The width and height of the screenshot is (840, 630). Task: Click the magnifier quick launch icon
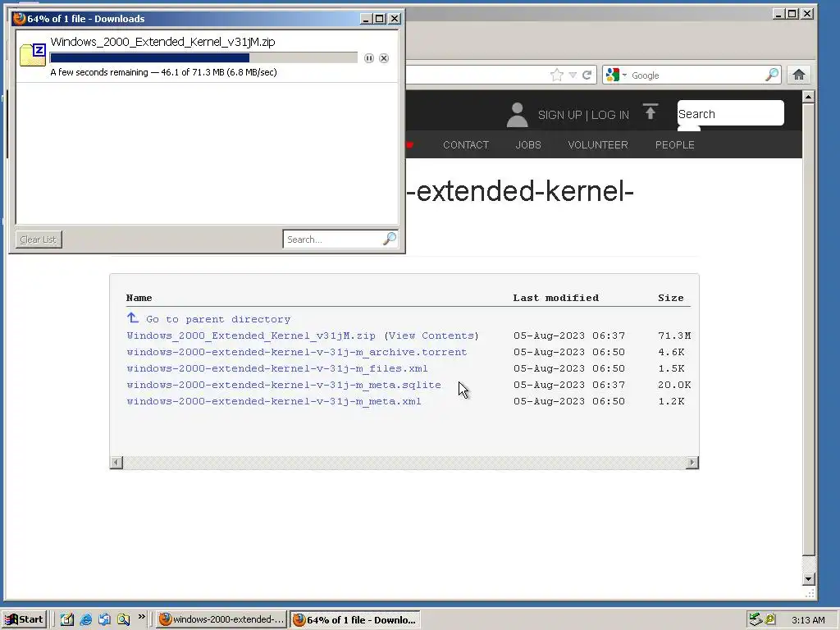coord(123,619)
